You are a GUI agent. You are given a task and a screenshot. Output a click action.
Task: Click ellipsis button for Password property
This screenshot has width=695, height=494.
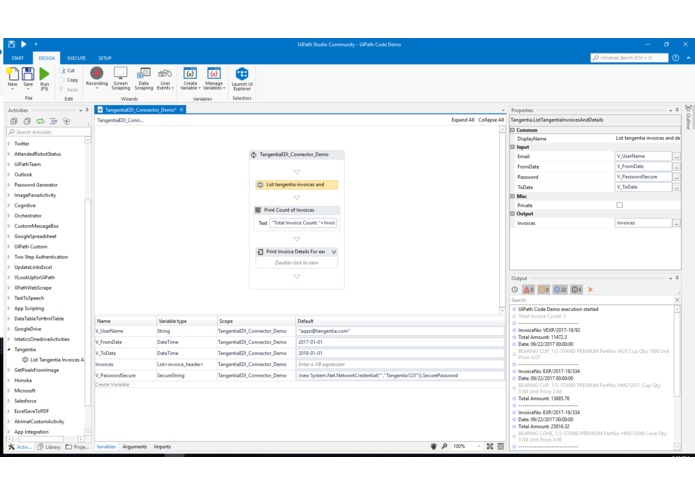[x=676, y=177]
